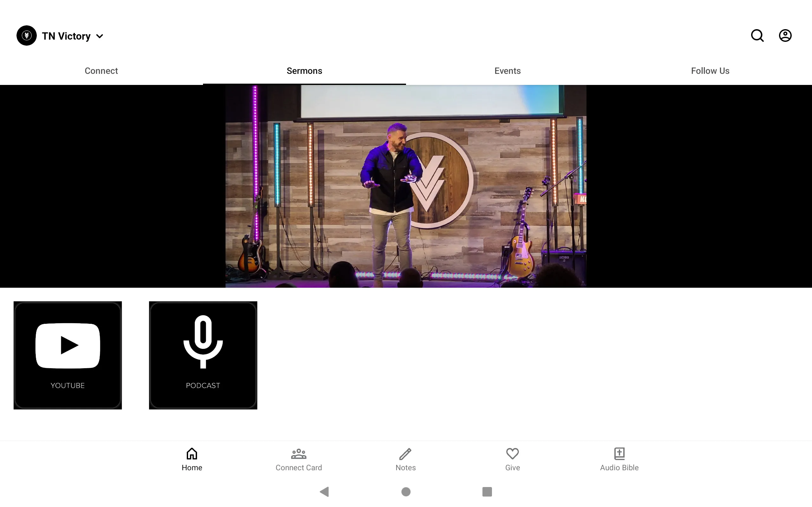
Task: Open the Podcast section
Action: pyautogui.click(x=203, y=355)
